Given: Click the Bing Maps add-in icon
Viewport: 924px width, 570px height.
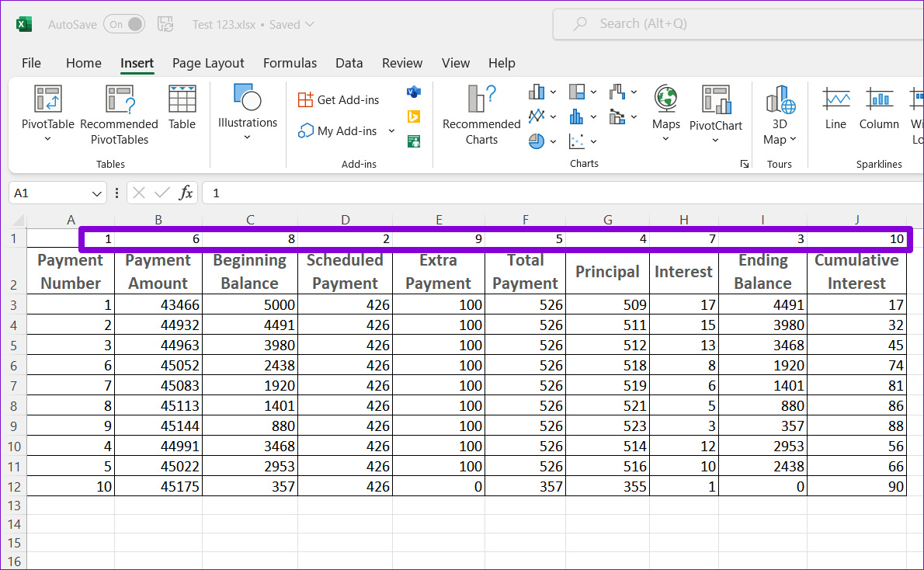Looking at the screenshot, I should [x=414, y=116].
